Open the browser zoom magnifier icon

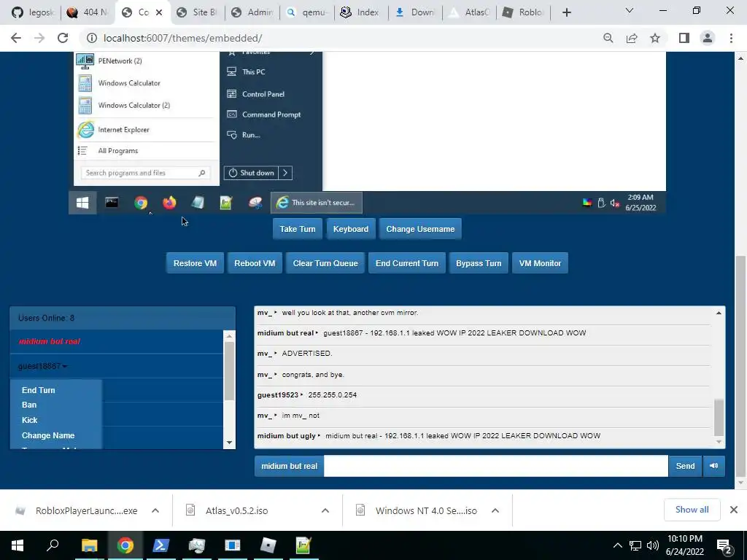point(608,38)
